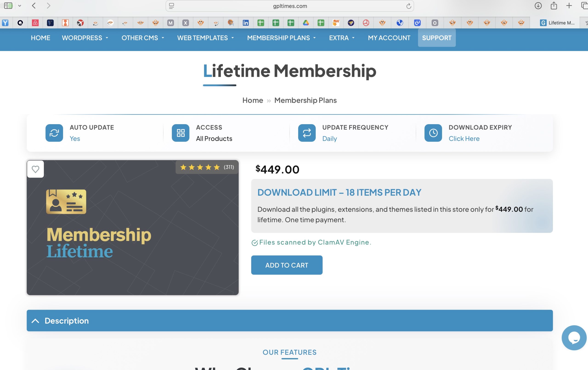588x370 pixels.
Task: Open the live chat bubble
Action: tap(574, 338)
